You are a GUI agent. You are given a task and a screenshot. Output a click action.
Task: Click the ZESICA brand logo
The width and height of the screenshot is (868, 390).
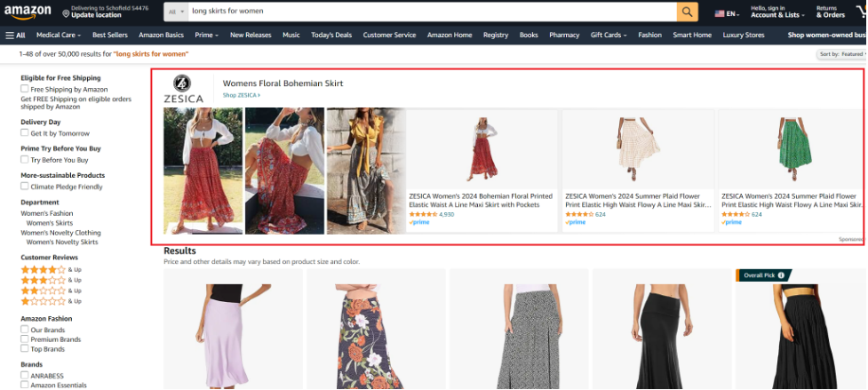[183, 90]
